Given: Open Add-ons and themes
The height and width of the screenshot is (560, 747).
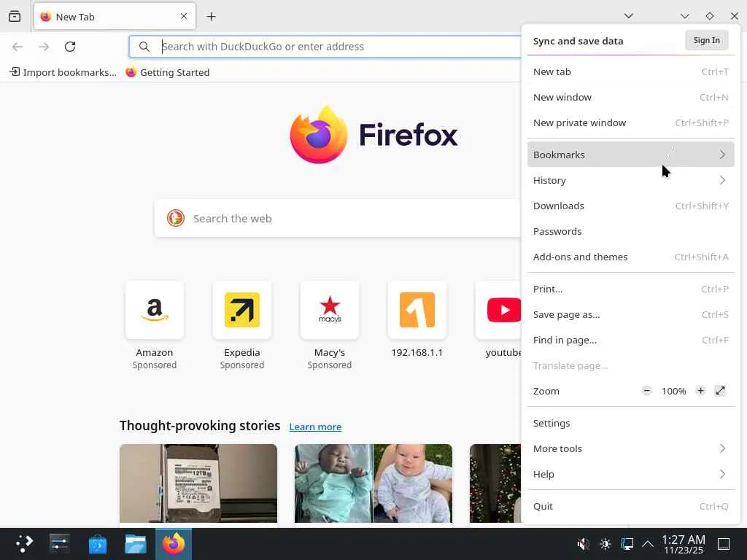Looking at the screenshot, I should tap(631, 257).
